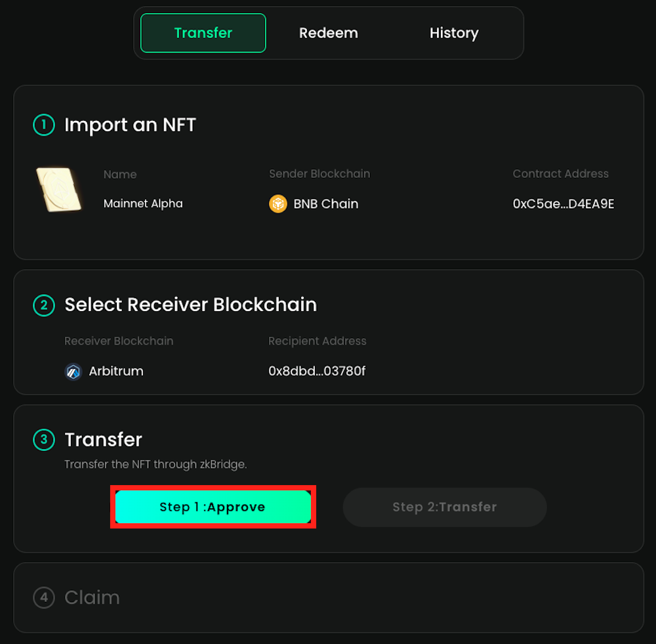Click the BNB Chain sender blockchain label
656x644 pixels.
(325, 204)
